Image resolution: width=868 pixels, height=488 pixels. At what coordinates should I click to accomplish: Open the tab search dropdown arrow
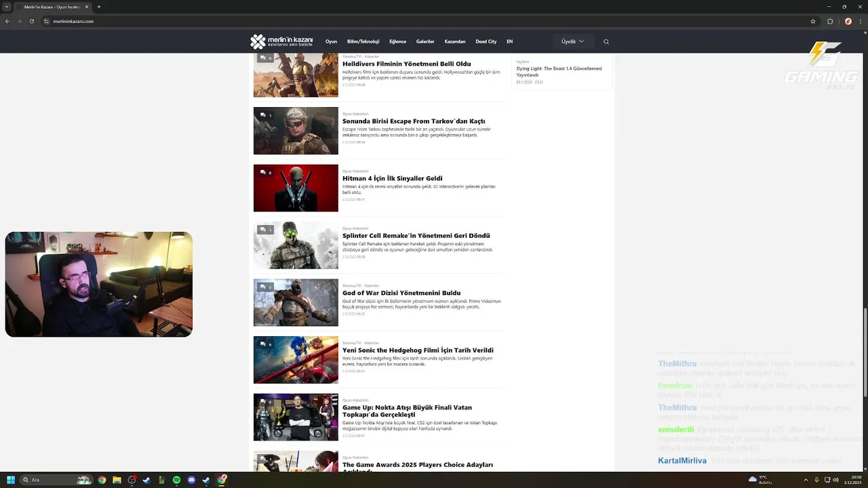click(x=7, y=7)
